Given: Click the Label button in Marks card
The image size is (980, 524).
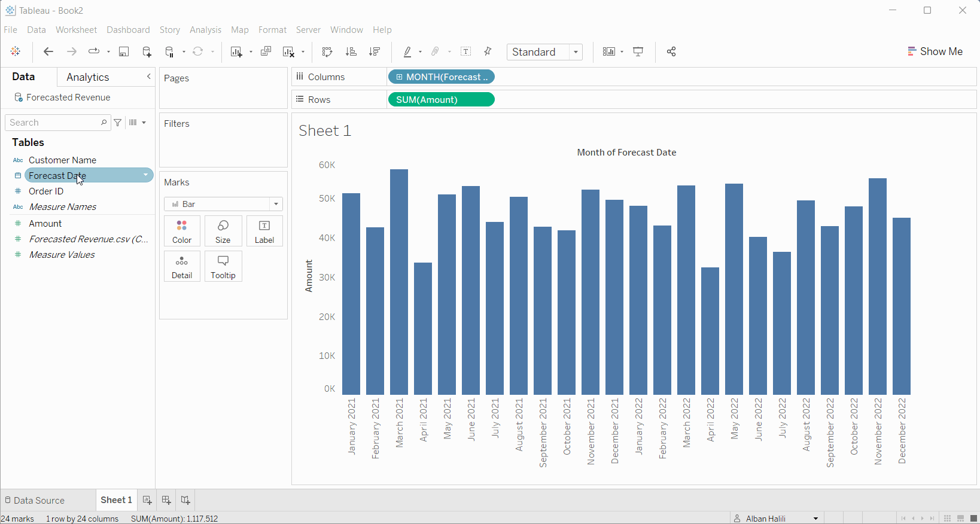Looking at the screenshot, I should click(x=264, y=231).
